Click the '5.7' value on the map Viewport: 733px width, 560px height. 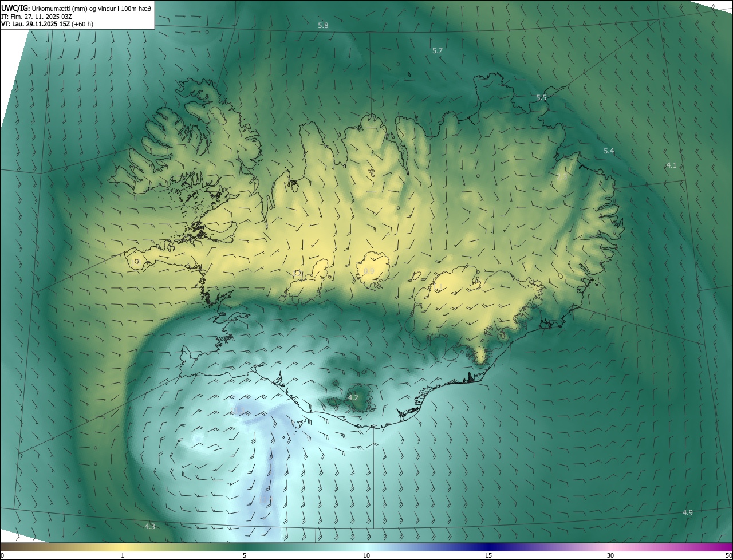pos(437,51)
